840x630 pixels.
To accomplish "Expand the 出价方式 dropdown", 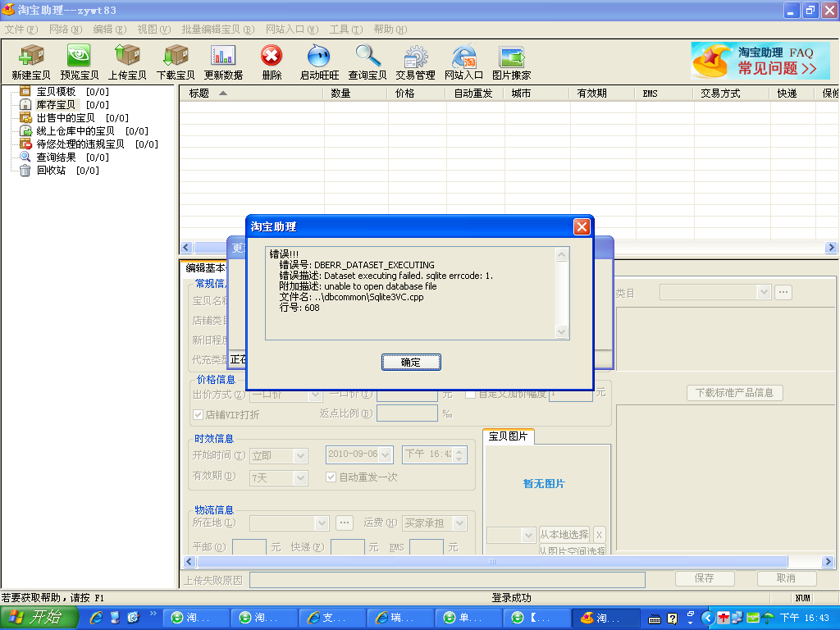I will 316,395.
